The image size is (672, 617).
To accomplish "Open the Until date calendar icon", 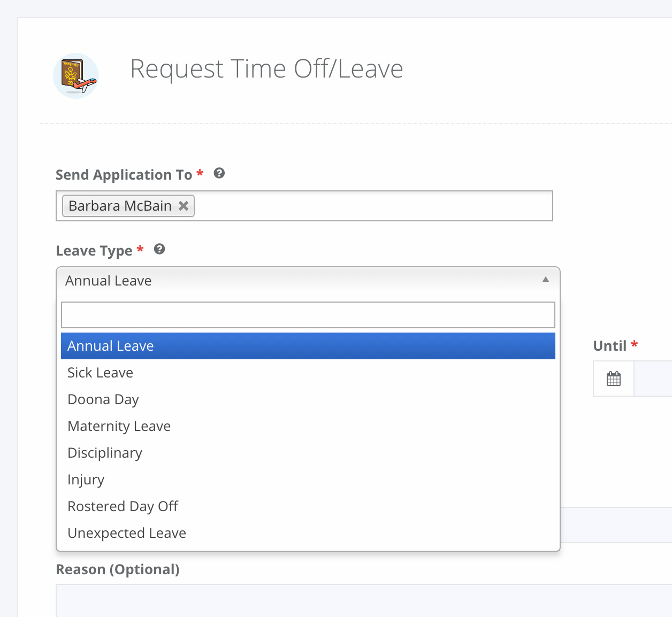I will coord(614,379).
